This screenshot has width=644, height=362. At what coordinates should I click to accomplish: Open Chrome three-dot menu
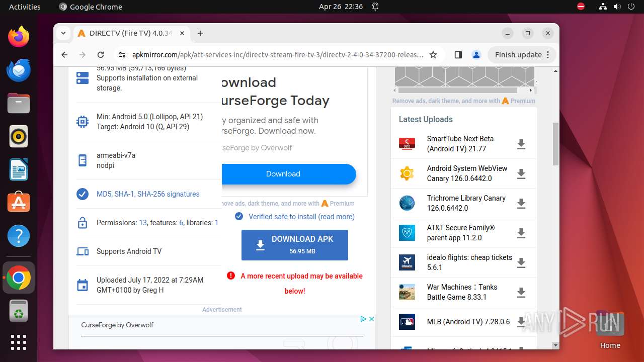(x=548, y=55)
